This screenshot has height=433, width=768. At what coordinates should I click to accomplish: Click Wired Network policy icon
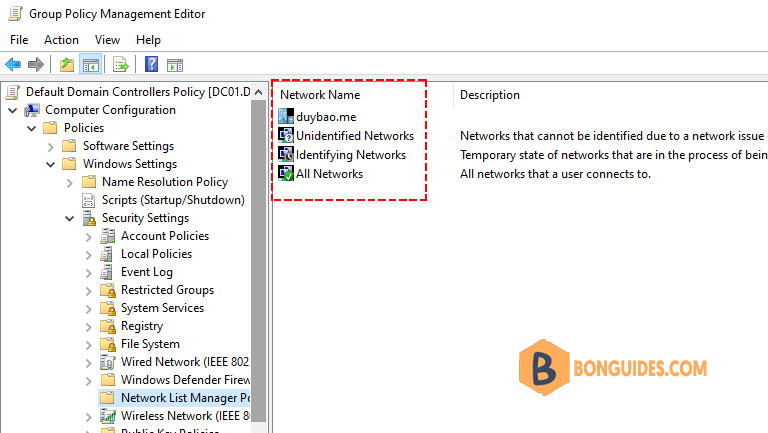click(x=108, y=362)
